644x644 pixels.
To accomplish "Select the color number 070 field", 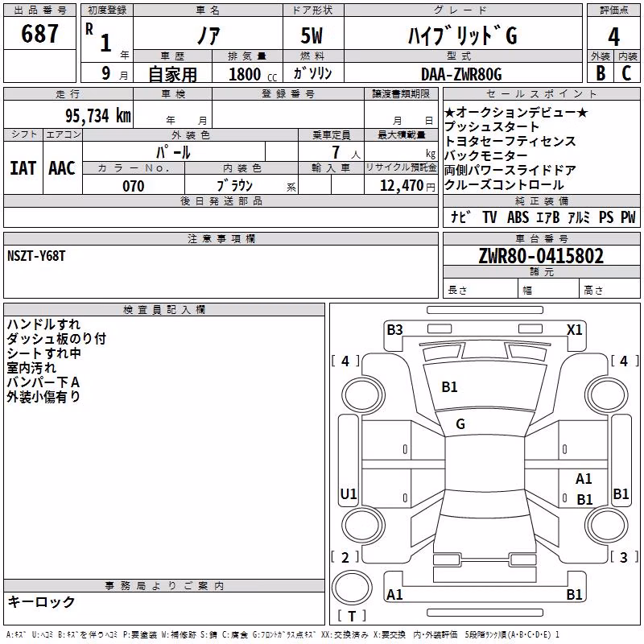I will click(x=134, y=186).
